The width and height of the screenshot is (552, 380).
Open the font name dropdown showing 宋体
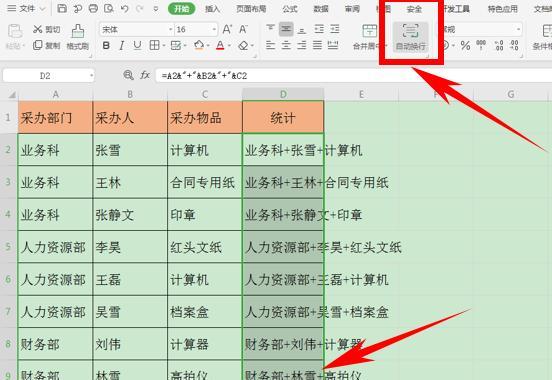[136, 30]
